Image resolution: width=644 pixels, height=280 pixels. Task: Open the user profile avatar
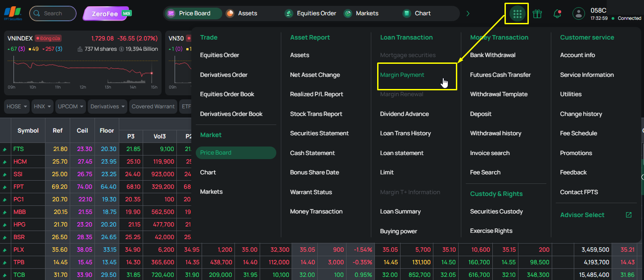click(x=578, y=13)
